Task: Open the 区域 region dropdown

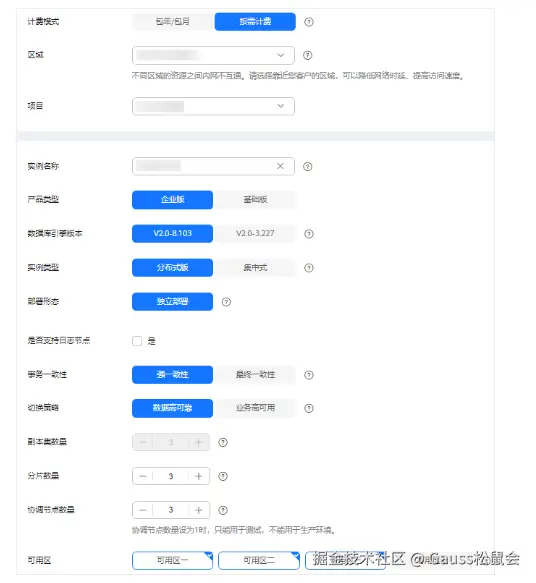Action: pos(213,55)
